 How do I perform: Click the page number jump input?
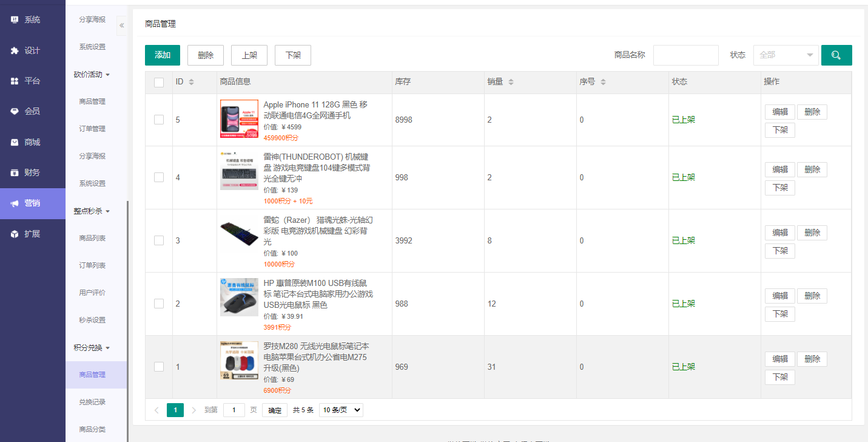[234, 410]
